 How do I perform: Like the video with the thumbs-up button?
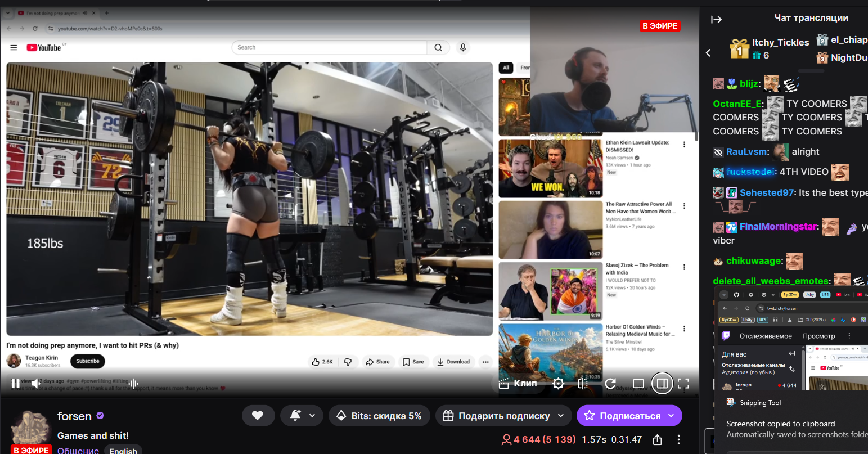coord(322,362)
